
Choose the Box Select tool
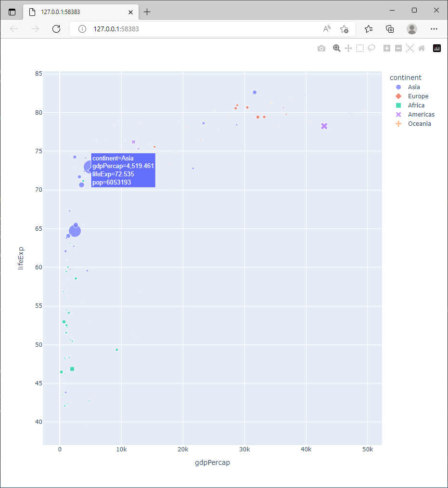click(360, 48)
